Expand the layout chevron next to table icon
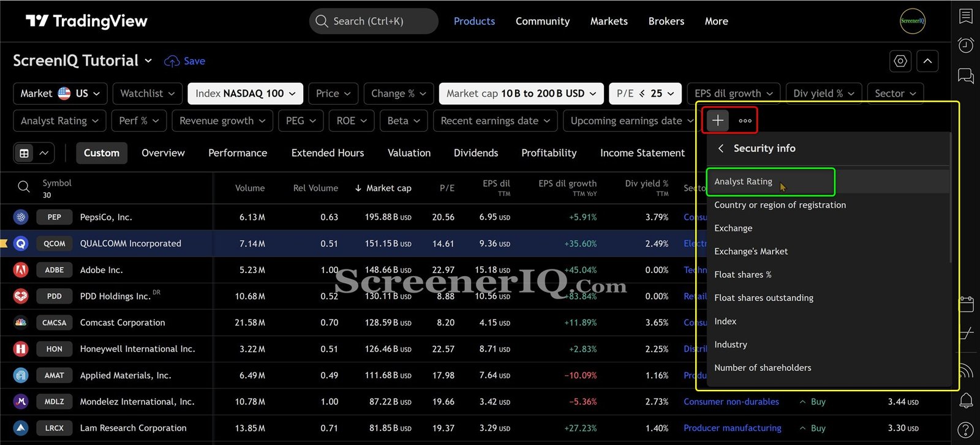The image size is (980, 445). (x=44, y=153)
